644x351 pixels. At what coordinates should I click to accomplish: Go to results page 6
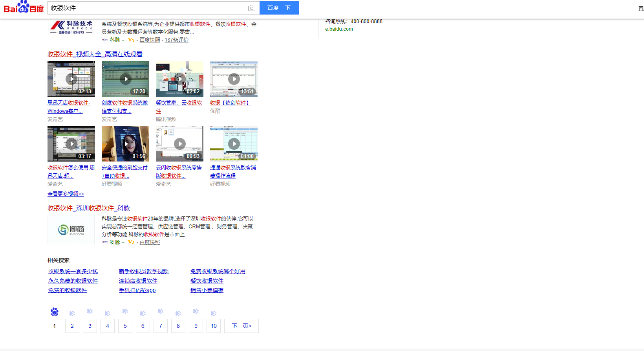click(143, 326)
